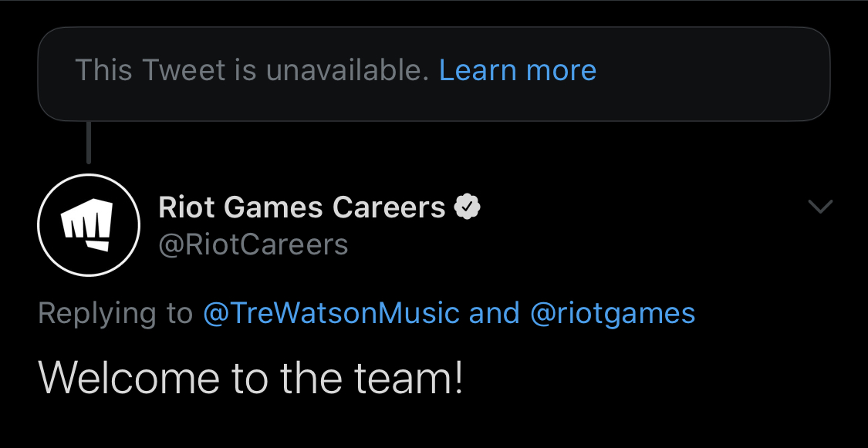
Task: Click the verified checkmark badge
Action: point(468,207)
